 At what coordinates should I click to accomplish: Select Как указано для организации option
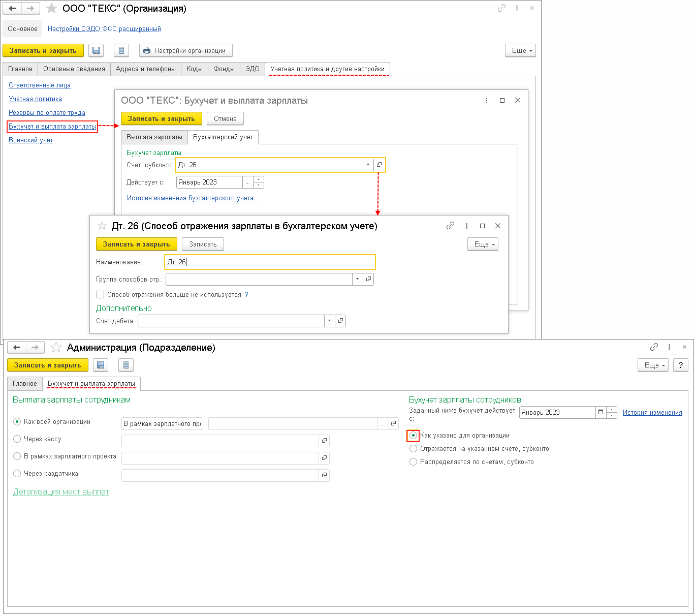(413, 436)
